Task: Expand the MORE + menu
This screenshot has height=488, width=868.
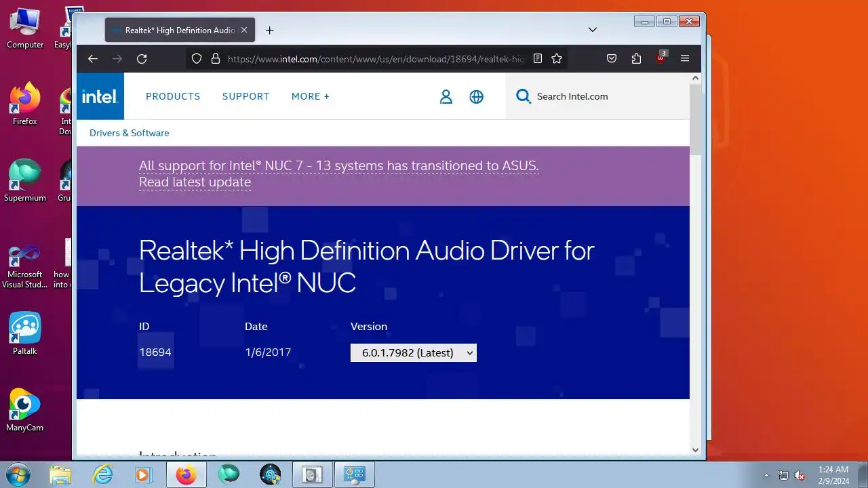Action: tap(311, 96)
